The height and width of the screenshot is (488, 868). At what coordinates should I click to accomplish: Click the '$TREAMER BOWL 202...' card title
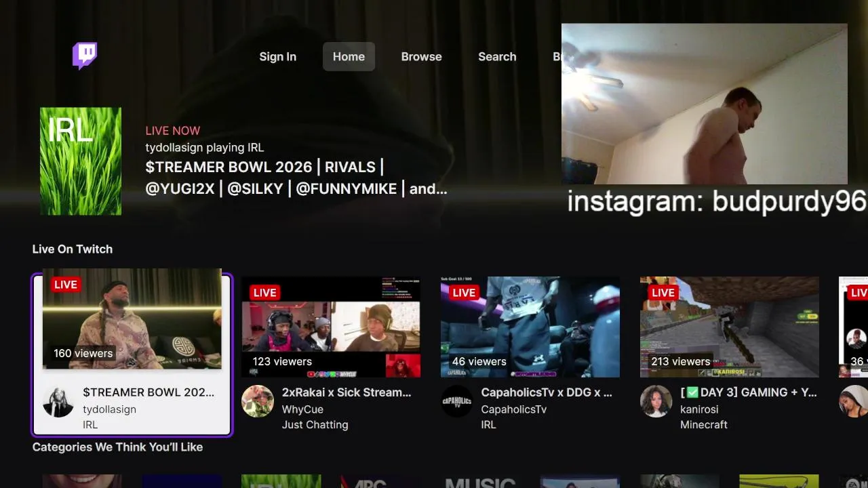point(149,392)
